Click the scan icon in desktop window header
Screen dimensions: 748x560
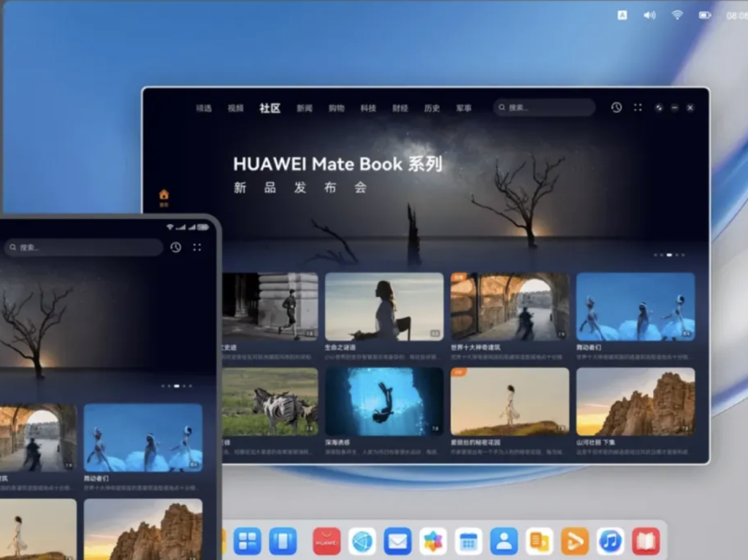pyautogui.click(x=638, y=107)
